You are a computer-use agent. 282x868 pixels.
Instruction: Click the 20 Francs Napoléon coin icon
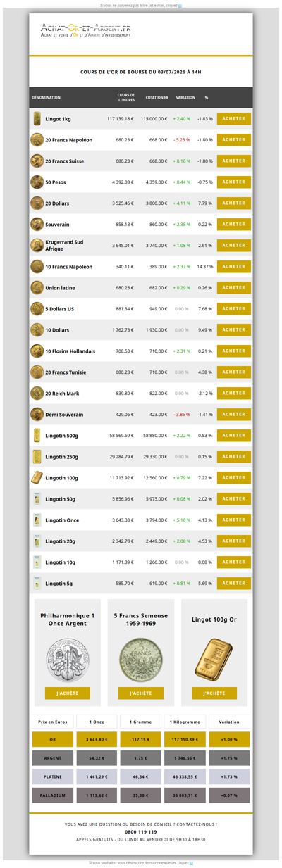[37, 140]
